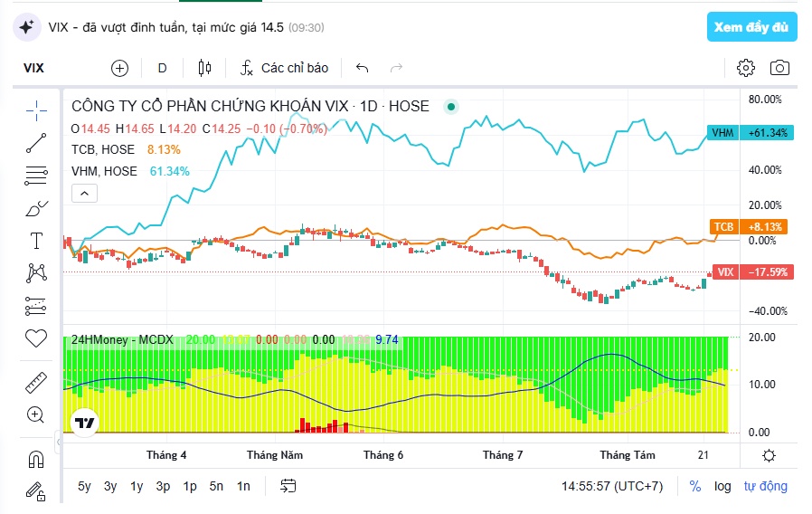Click the AI sparkle icon next to VIX news

27,27
